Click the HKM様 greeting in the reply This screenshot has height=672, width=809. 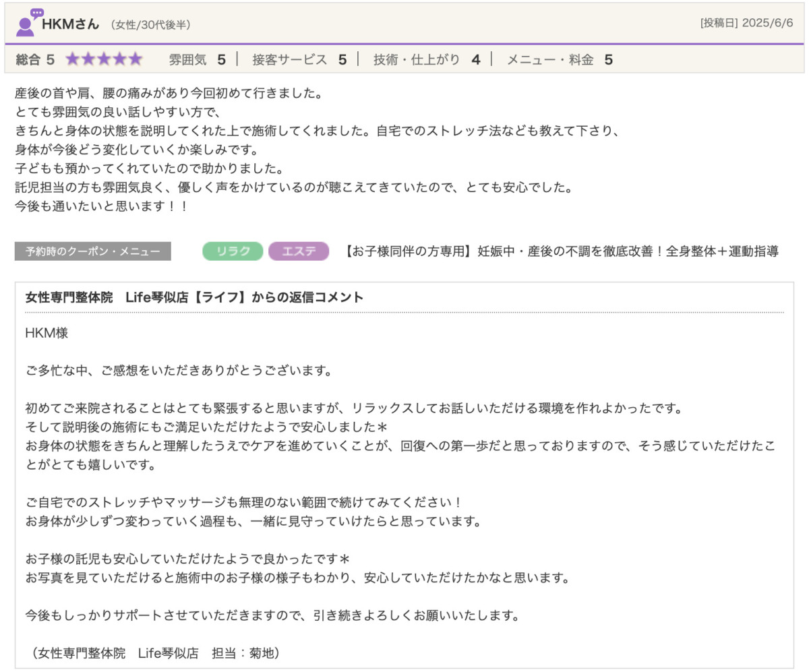47,333
